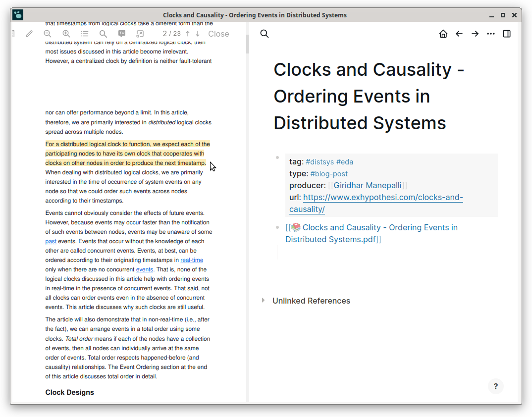Viewport: 532px width, 417px height.
Task: Toggle the right sidebar
Action: [507, 34]
